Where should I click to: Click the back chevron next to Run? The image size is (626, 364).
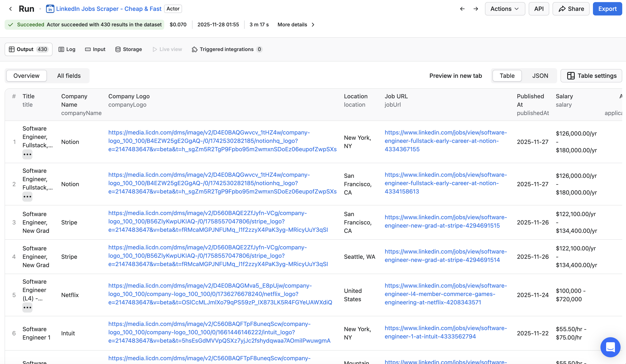point(10,9)
